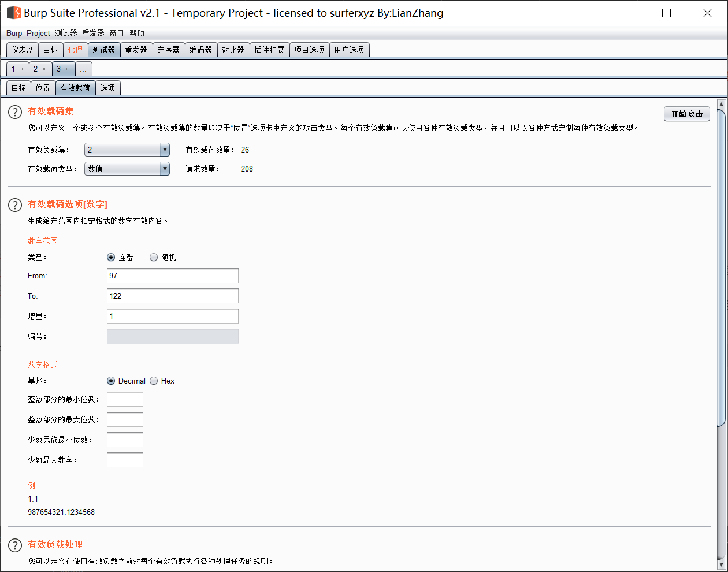The height and width of the screenshot is (572, 728).
Task: Open the 有效载荷类型 dropdown showing 数值
Action: (x=127, y=169)
